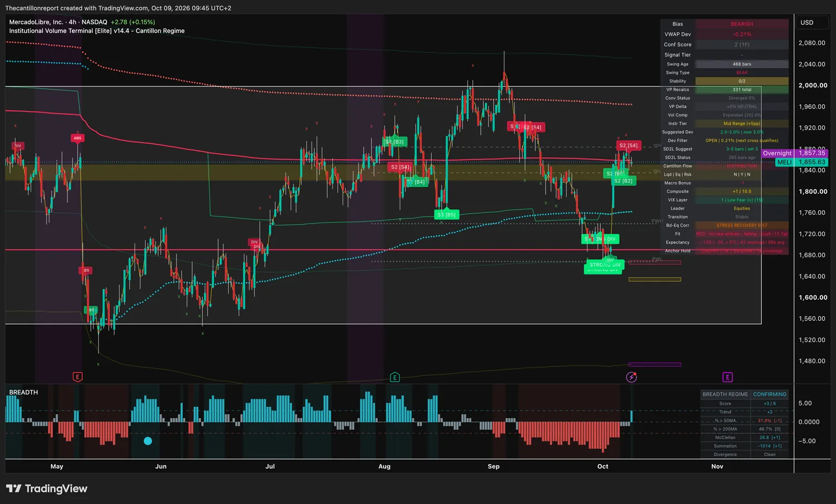
Task: Click the STRESS RECOVERY Bd-Eq Corr cell
Action: (x=742, y=226)
